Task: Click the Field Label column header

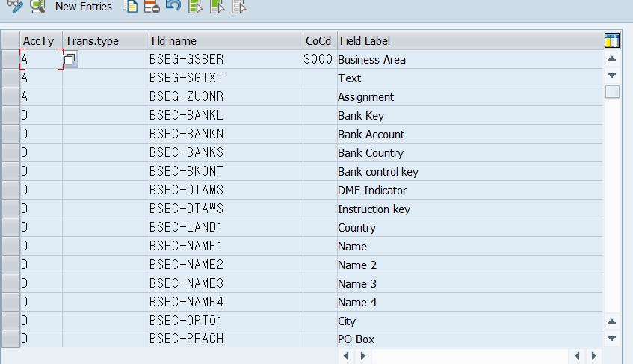Action: (470, 41)
